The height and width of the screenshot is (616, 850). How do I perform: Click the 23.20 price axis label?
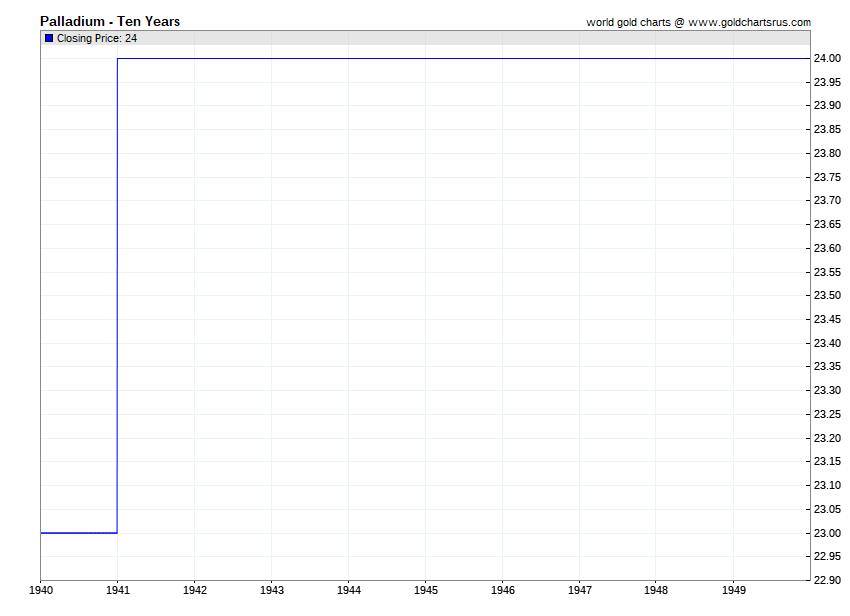[x=828, y=438]
